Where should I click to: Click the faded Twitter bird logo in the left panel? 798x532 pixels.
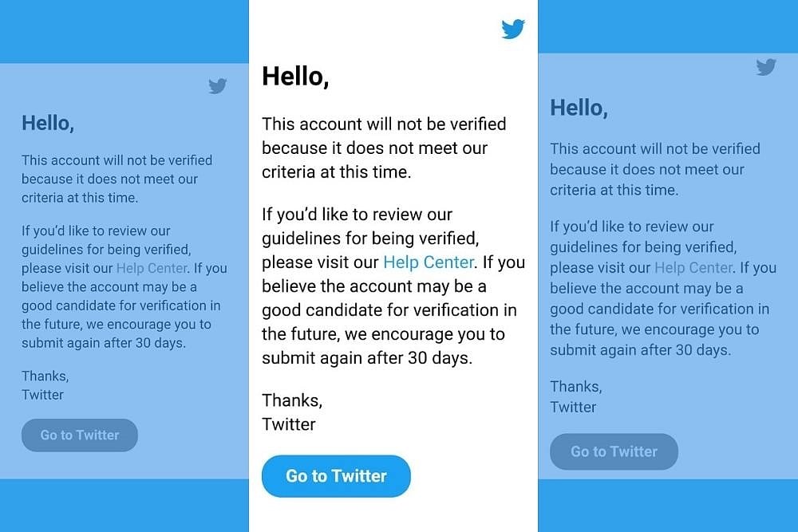(x=217, y=85)
